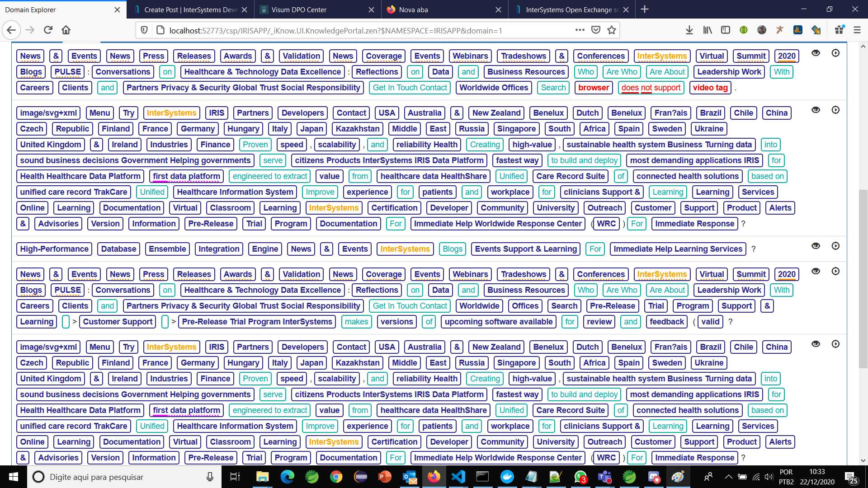Screen dimensions: 868x488
Task: Select the Domain Explorer tab
Action: (63, 9)
